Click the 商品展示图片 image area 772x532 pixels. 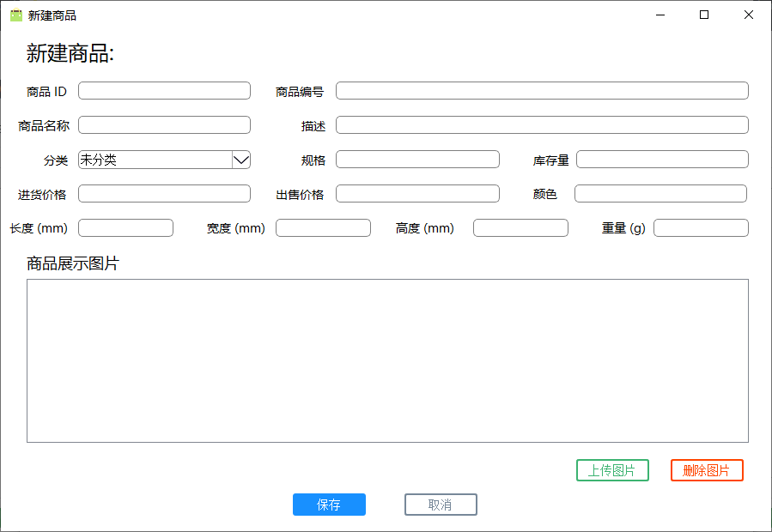[387, 360]
